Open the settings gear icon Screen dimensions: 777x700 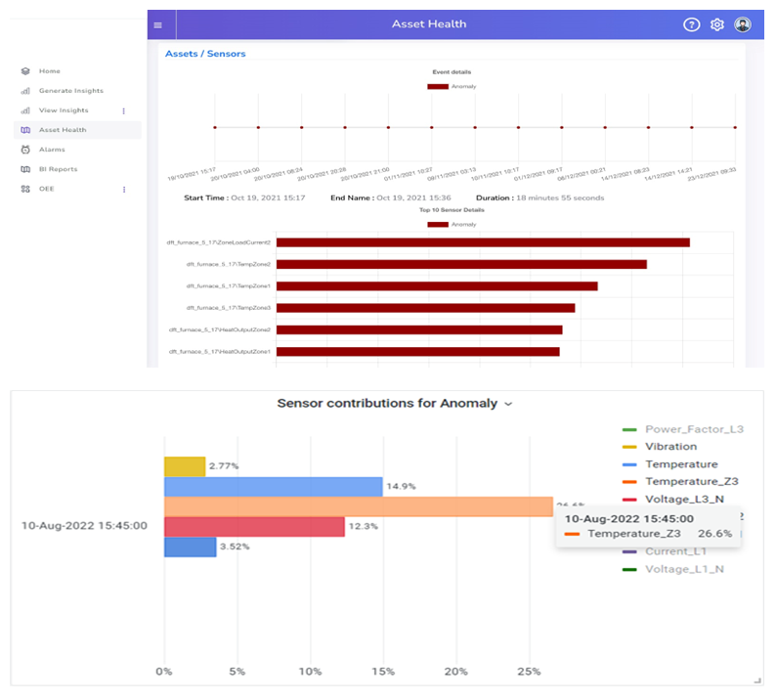pos(717,24)
